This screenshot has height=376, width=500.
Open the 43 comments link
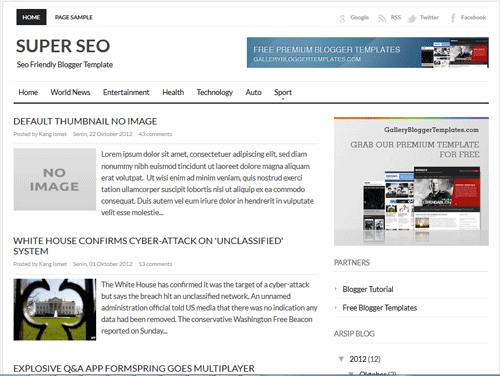(x=155, y=134)
